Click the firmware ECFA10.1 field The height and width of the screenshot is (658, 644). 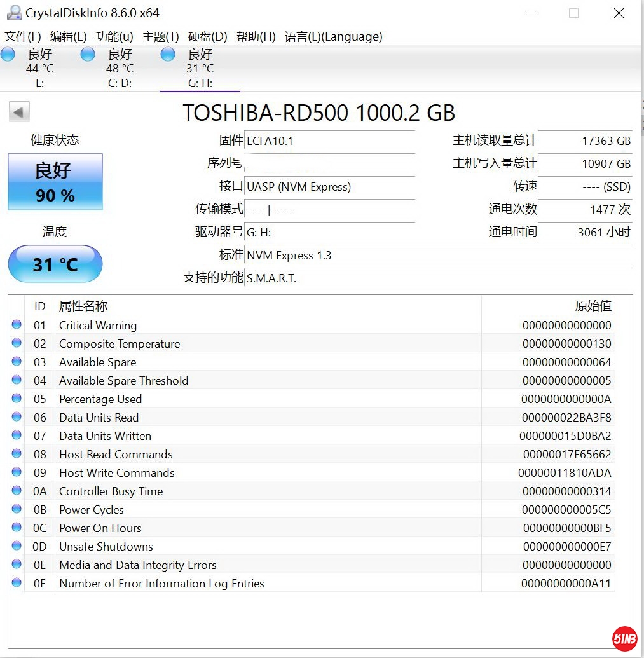[329, 141]
